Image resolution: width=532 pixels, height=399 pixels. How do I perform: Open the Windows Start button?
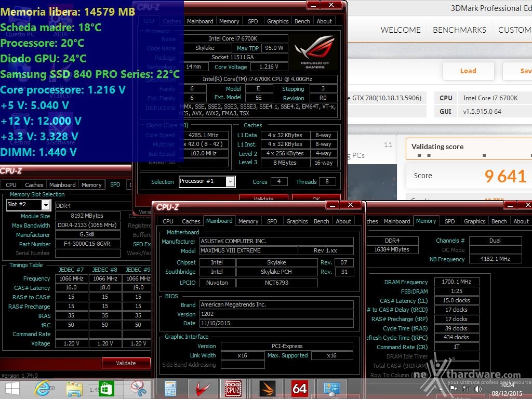(x=12, y=389)
